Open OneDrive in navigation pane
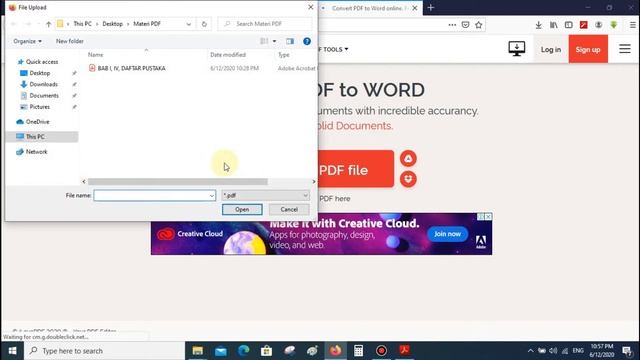The width and height of the screenshot is (640, 360). click(x=38, y=122)
